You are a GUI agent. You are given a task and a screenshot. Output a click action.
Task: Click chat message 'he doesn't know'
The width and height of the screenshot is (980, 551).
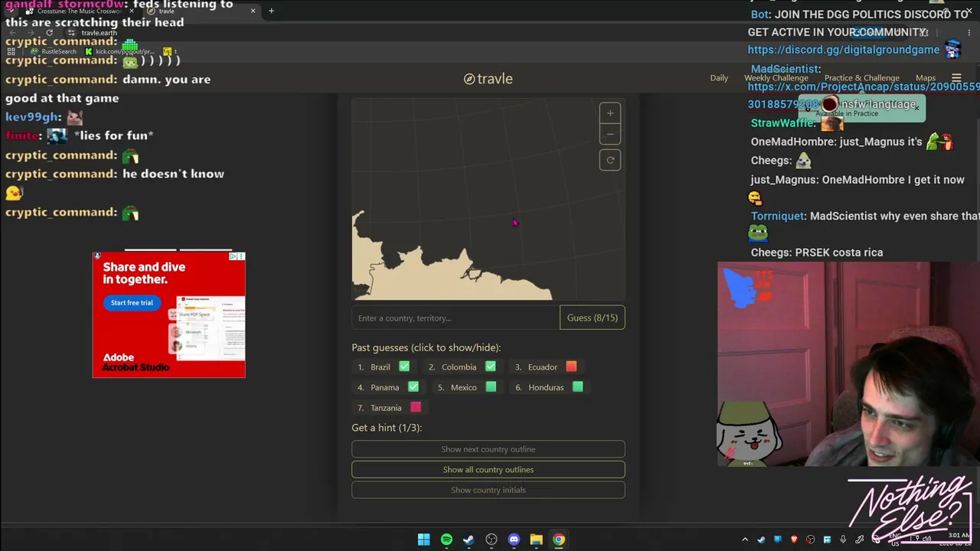173,174
